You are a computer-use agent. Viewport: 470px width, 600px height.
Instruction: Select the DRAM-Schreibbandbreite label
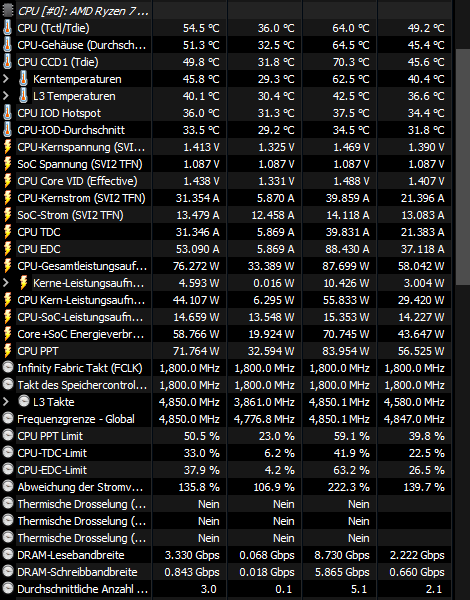[77, 572]
